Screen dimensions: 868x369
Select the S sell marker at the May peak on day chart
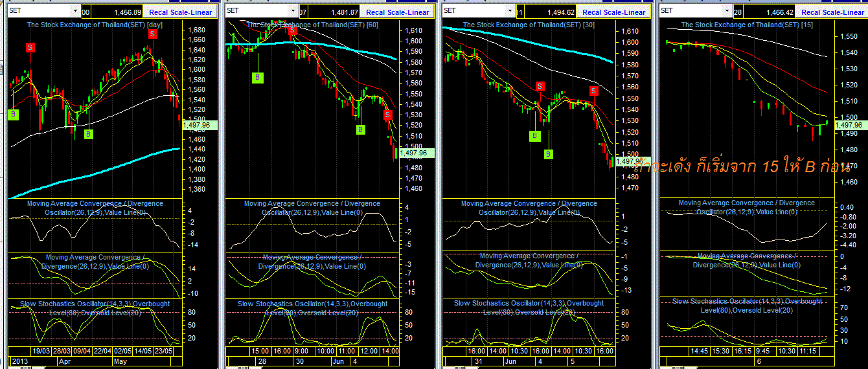tap(152, 34)
